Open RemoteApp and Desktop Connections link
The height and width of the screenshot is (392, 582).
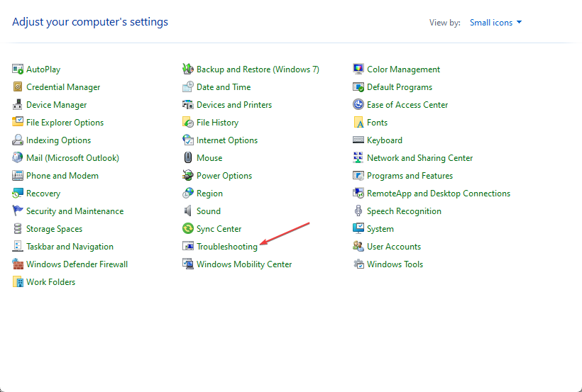click(439, 194)
